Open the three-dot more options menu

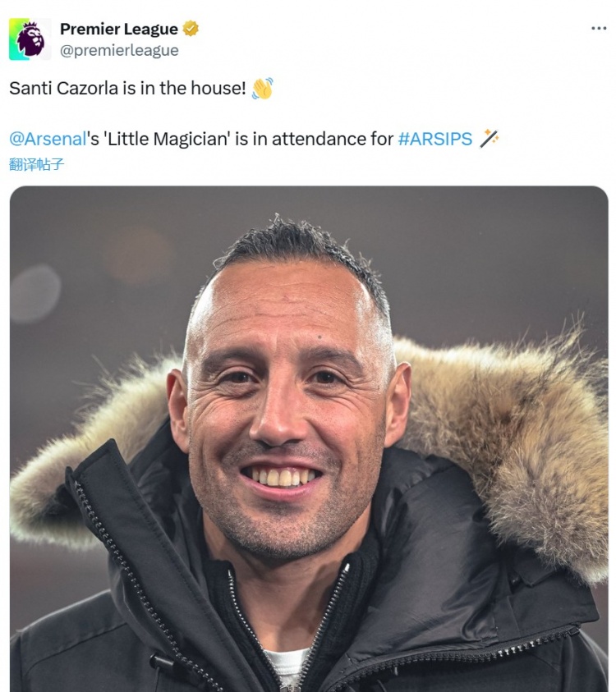pyautogui.click(x=599, y=29)
